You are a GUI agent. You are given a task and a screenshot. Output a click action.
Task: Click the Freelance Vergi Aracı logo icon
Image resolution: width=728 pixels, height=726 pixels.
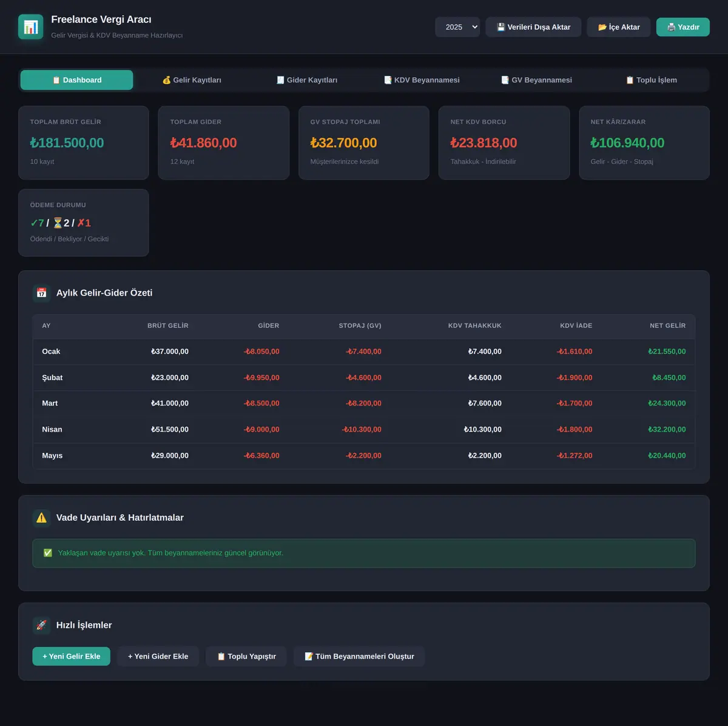tap(31, 27)
